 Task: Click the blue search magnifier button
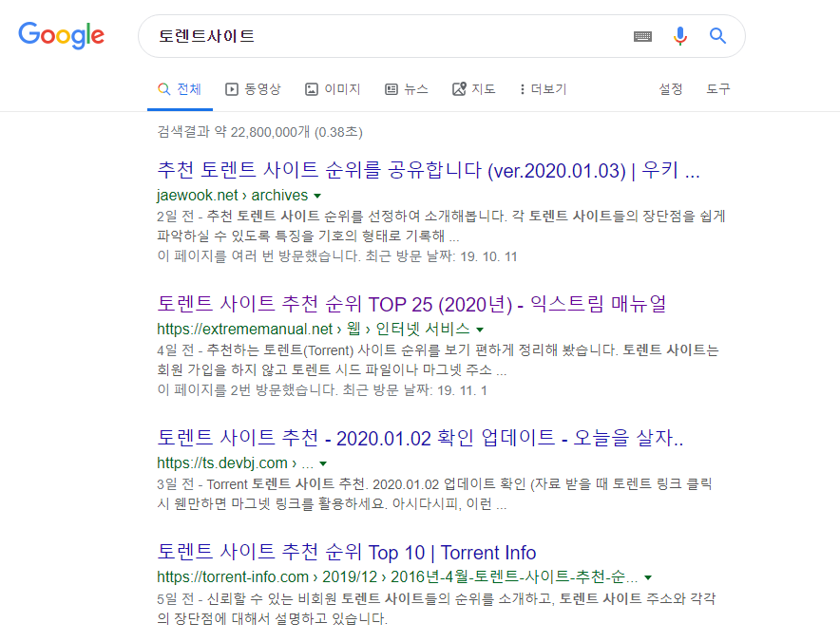pos(717,36)
